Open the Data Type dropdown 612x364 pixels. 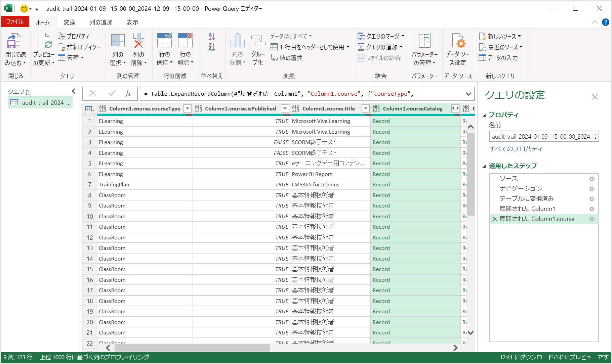point(291,36)
